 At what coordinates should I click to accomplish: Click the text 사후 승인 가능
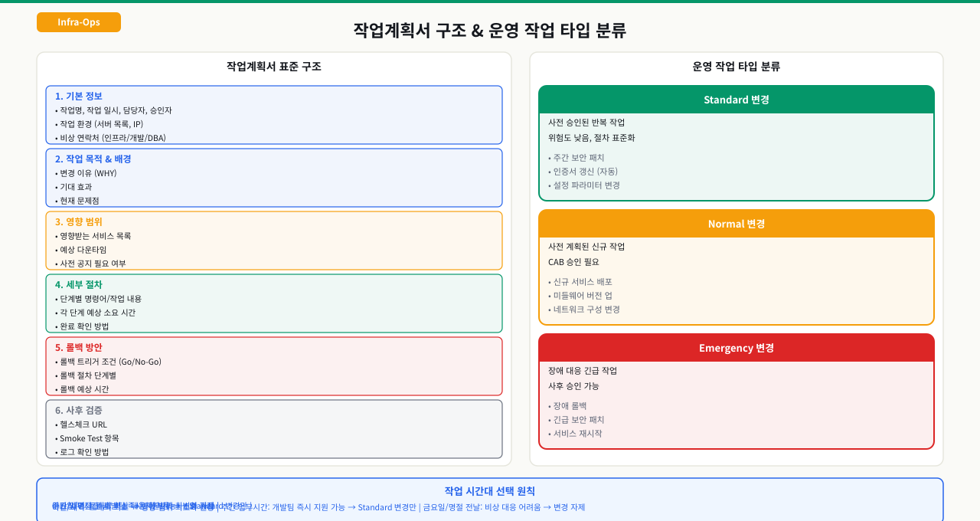(573, 386)
